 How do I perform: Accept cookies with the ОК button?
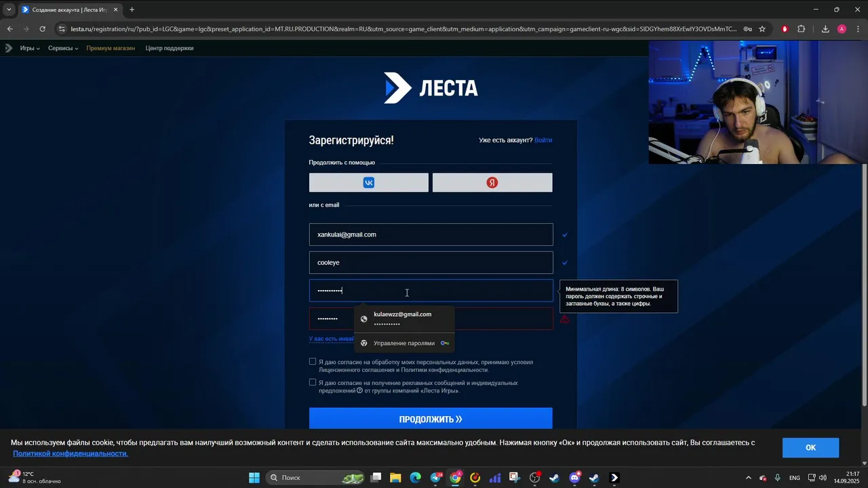[810, 447]
